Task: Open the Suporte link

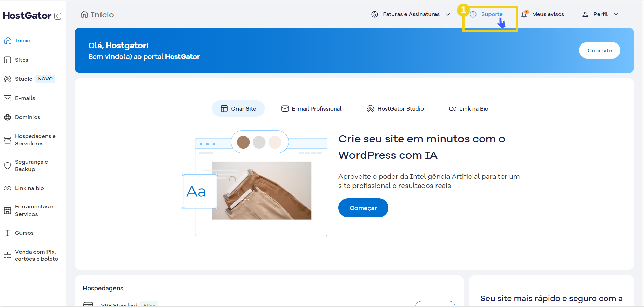Action: pos(492,14)
